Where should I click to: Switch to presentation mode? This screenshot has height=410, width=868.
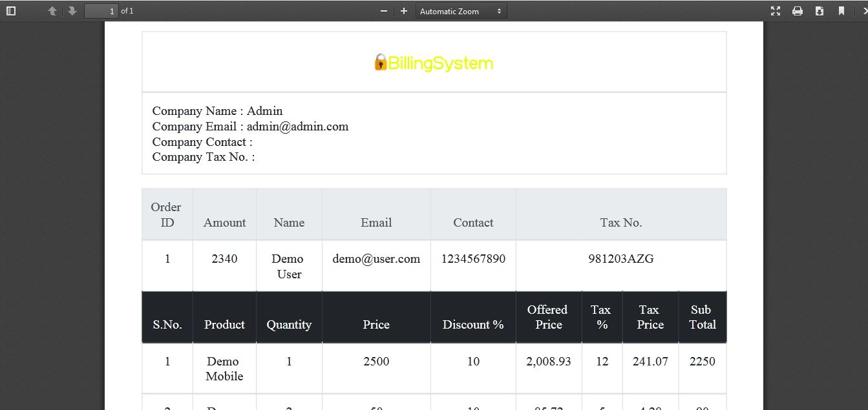pos(776,11)
